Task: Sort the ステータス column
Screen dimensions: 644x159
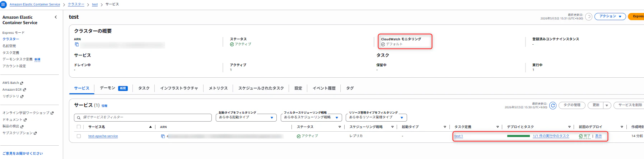Action: (x=340, y=127)
